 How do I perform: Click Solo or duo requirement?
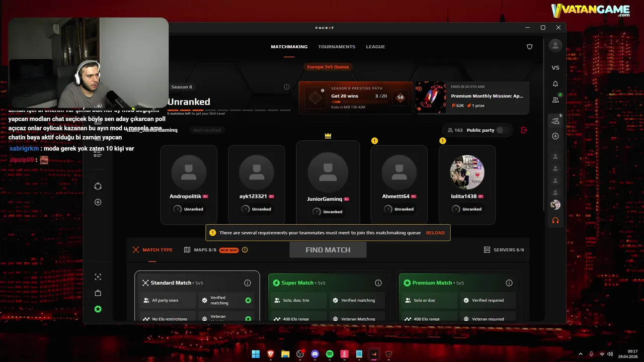pyautogui.click(x=430, y=300)
